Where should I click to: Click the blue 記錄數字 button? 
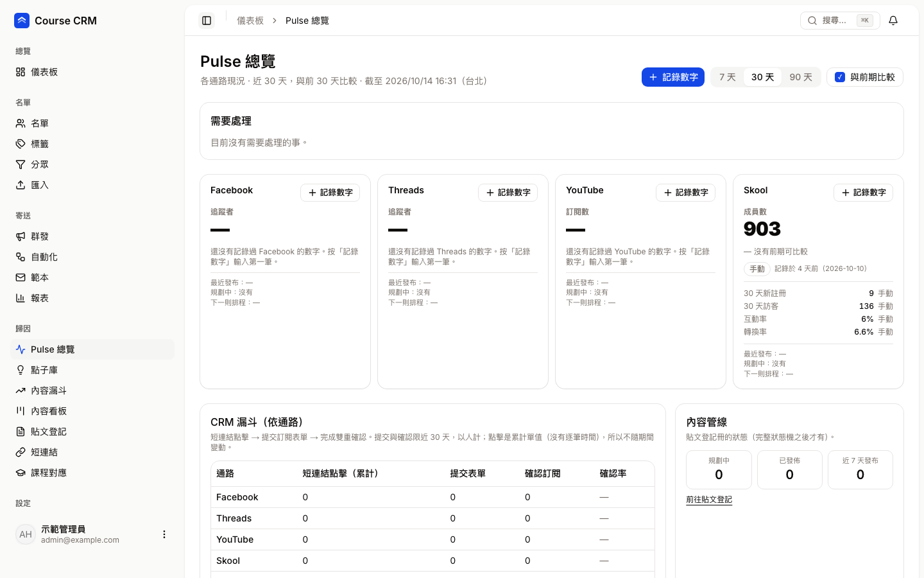coord(673,77)
